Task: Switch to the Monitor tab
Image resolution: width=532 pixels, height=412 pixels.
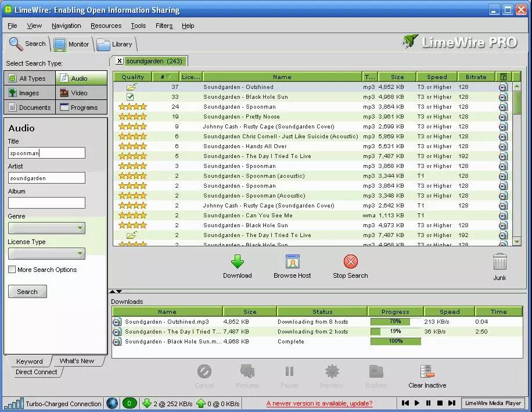Action: point(72,44)
